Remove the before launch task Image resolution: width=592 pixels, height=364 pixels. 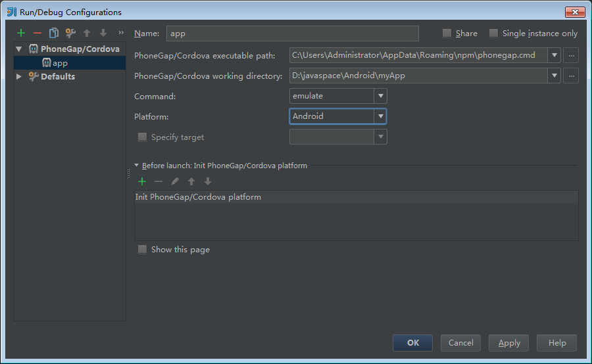point(158,181)
